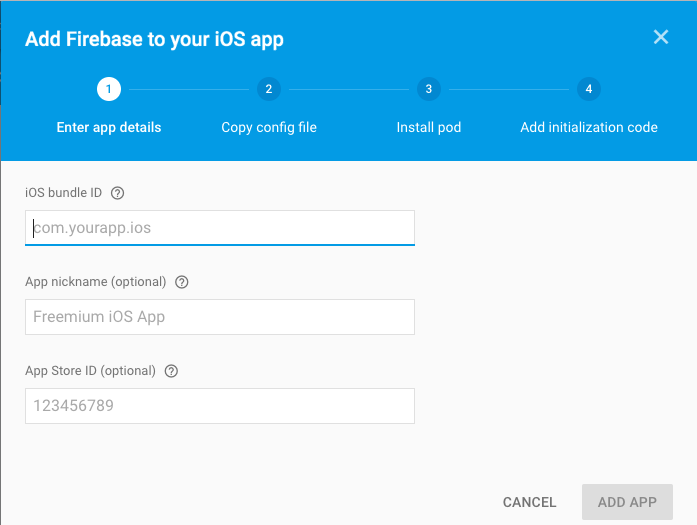
Task: Click the step 4 circle indicator
Action: [588, 89]
